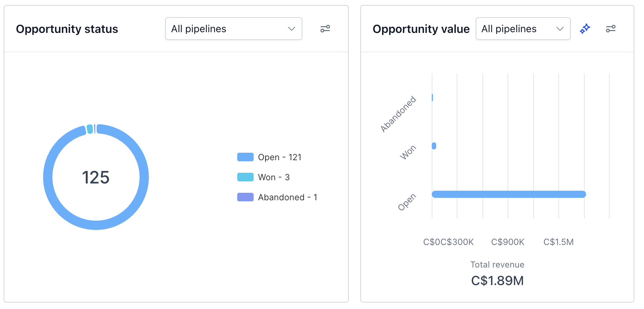Click the Abandoned - 1 legend label

(x=288, y=197)
